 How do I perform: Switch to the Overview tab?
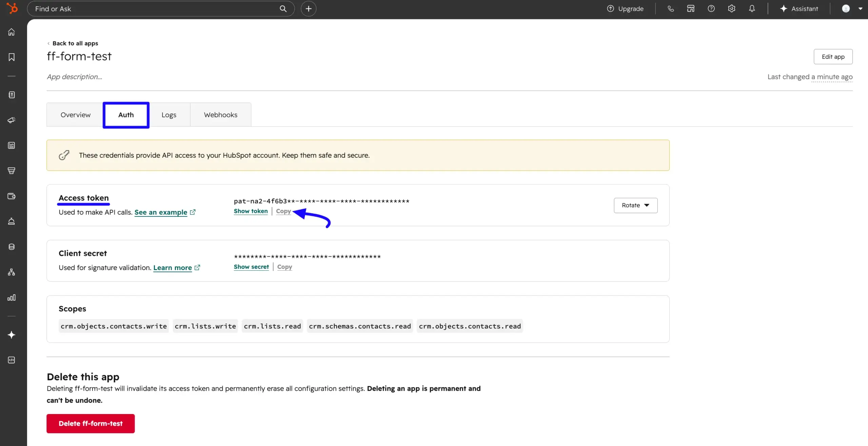click(75, 115)
